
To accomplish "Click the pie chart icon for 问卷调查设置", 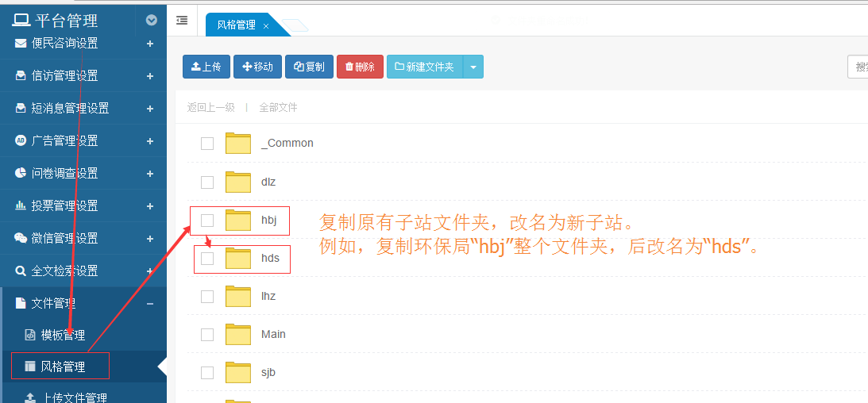I will click(x=21, y=173).
